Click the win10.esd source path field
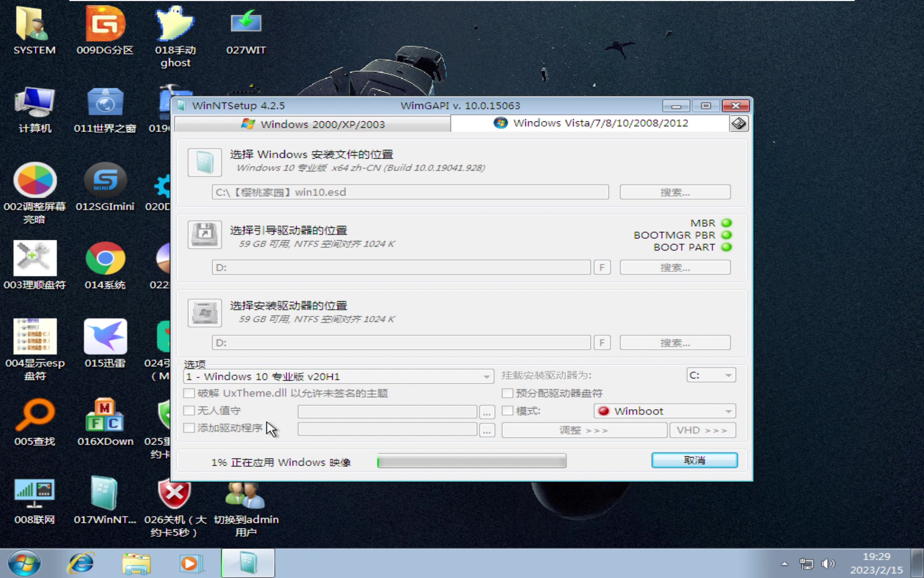 coord(410,192)
